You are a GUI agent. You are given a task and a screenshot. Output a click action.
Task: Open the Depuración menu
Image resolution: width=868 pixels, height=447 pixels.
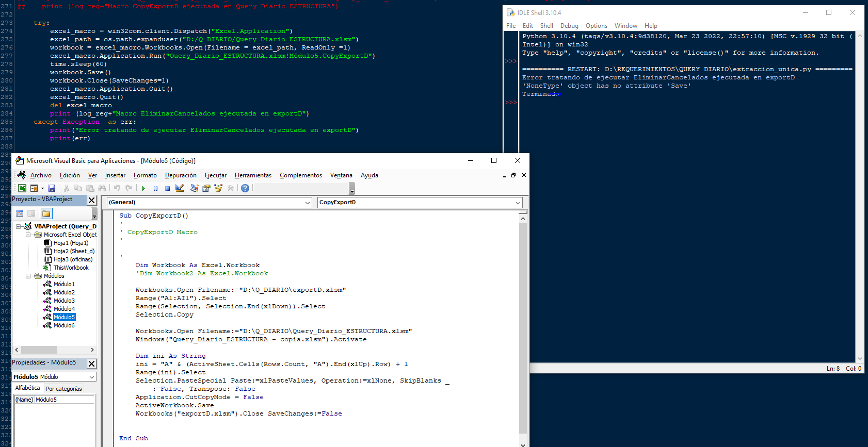click(x=181, y=175)
